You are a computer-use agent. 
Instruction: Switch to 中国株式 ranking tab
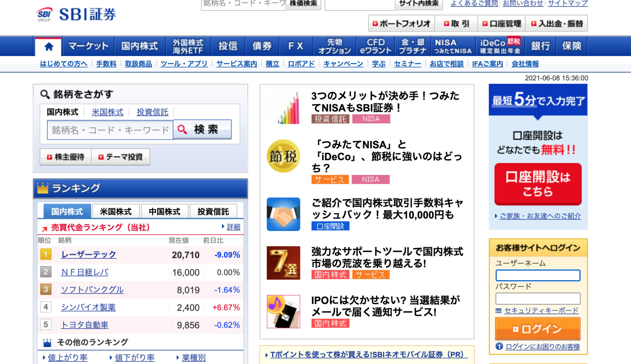tap(165, 211)
